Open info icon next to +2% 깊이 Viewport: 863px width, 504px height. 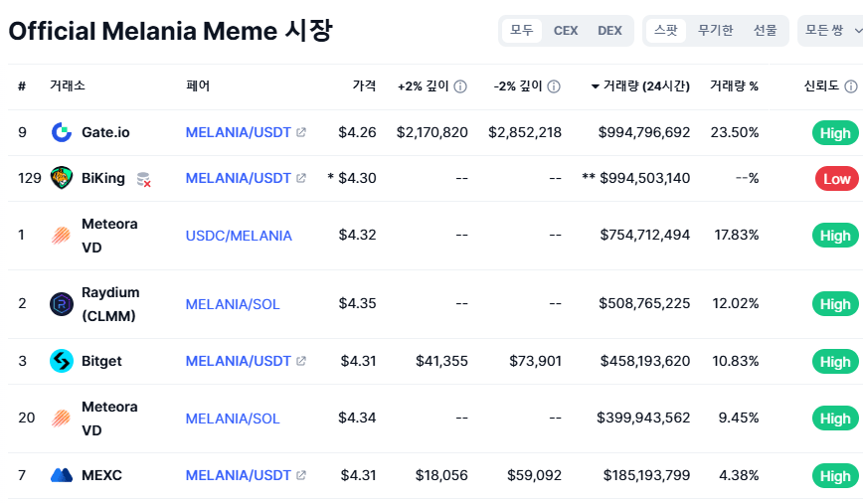tap(460, 86)
